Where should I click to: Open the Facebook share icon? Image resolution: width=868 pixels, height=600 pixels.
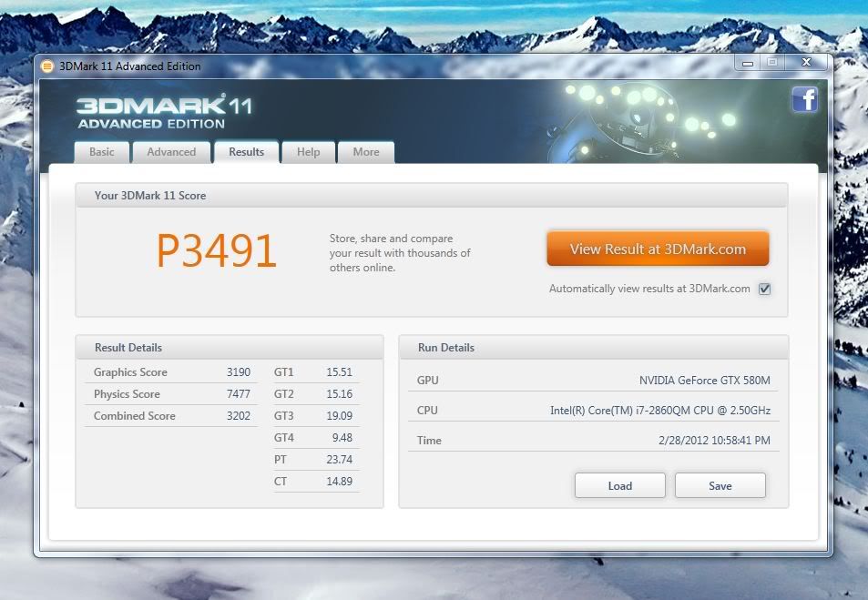pos(804,99)
